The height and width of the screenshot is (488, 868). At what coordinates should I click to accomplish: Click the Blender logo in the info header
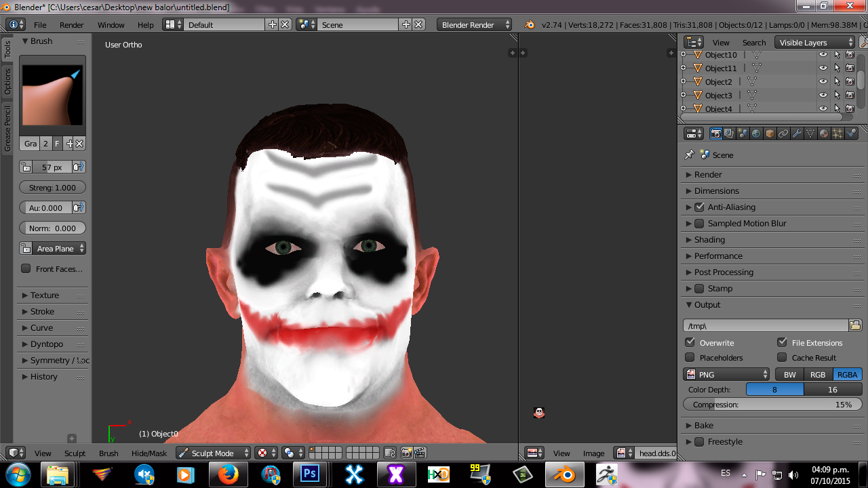click(530, 24)
